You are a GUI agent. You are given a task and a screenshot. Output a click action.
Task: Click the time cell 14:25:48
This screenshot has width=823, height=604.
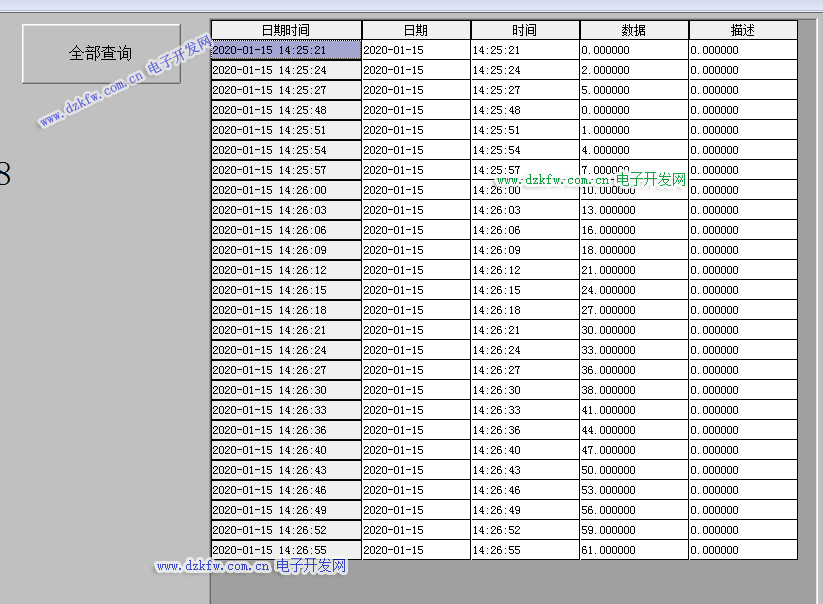525,110
